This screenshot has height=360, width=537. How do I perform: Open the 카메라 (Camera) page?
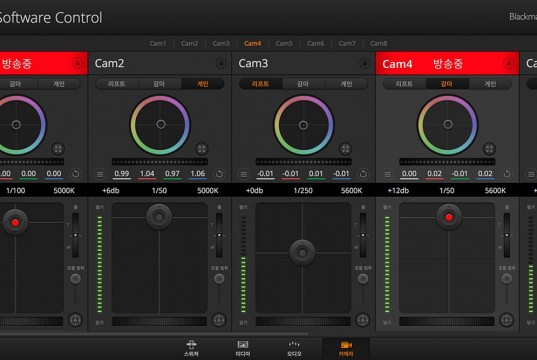[x=346, y=349]
